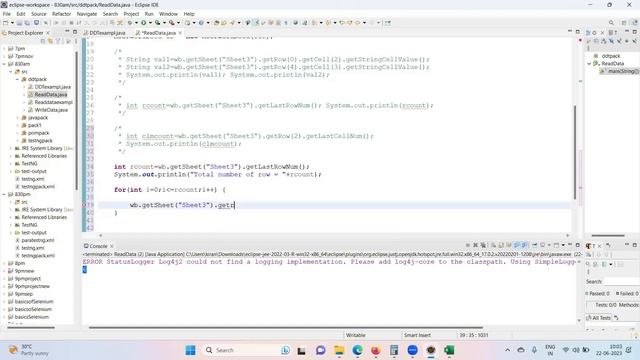Click the Save All toolbar icon
Image resolution: width=640 pixels, height=360 pixels.
(27, 23)
